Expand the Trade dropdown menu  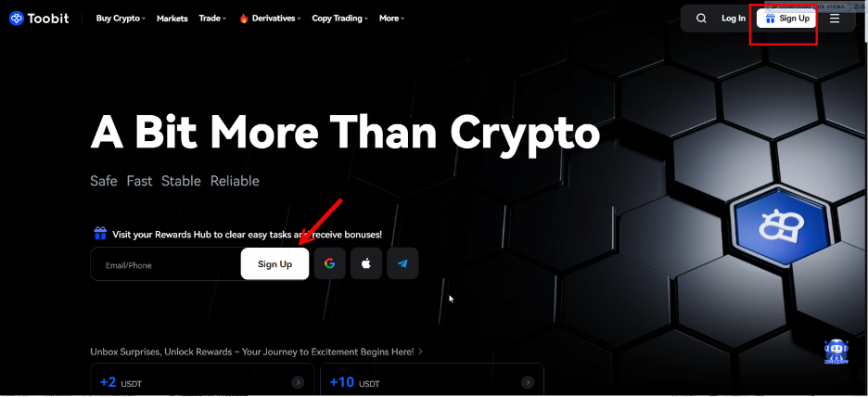coord(212,19)
